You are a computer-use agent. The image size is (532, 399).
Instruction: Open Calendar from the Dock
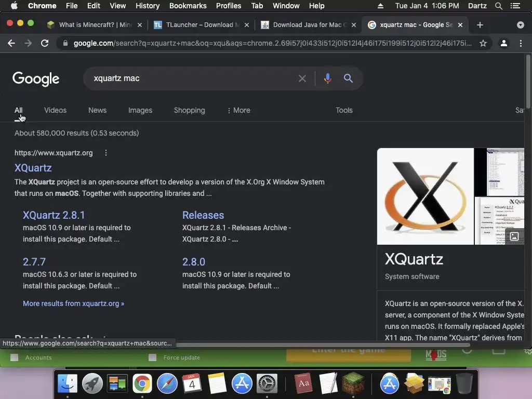[192, 383]
